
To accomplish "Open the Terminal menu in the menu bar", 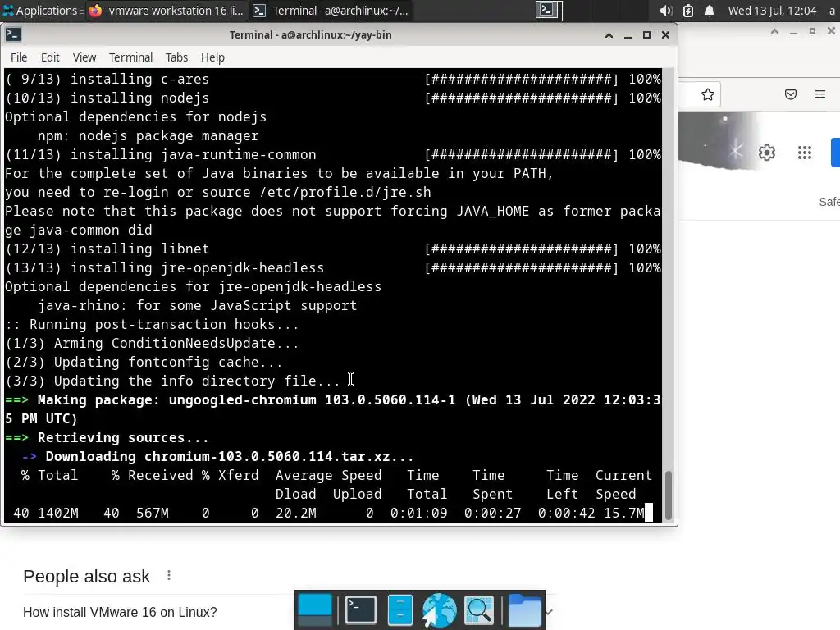I will [130, 57].
